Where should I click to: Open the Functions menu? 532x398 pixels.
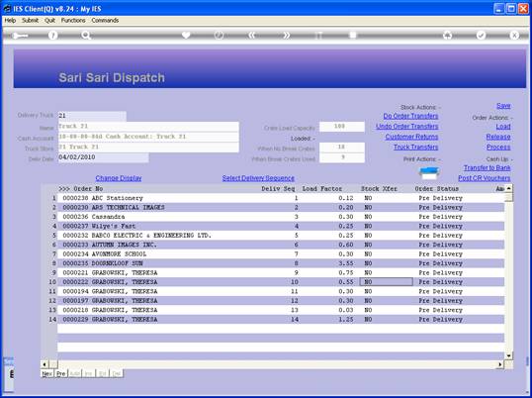[73, 21]
